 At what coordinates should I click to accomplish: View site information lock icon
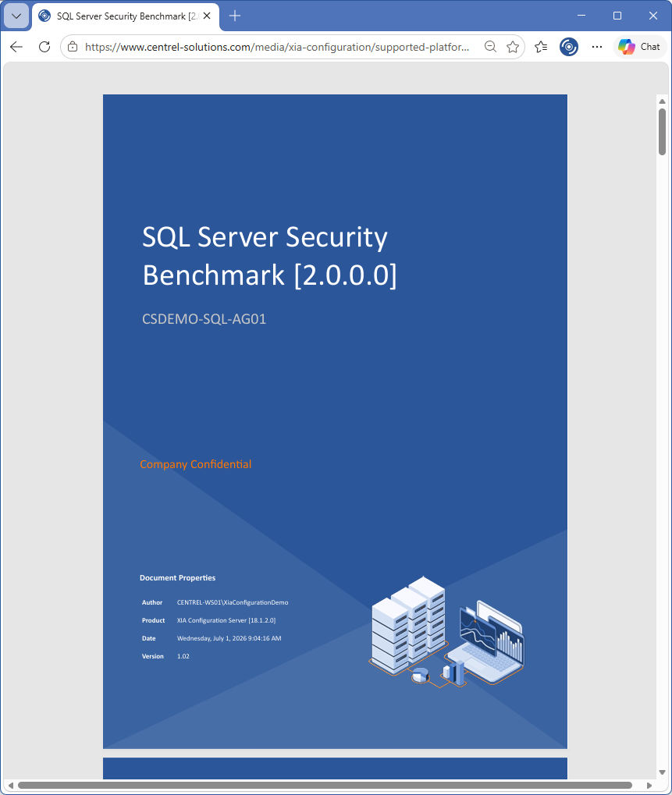click(x=73, y=47)
